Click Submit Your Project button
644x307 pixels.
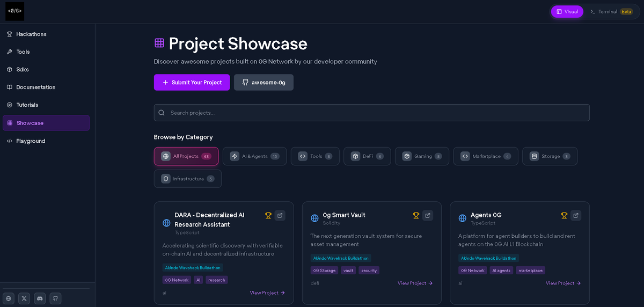click(192, 82)
